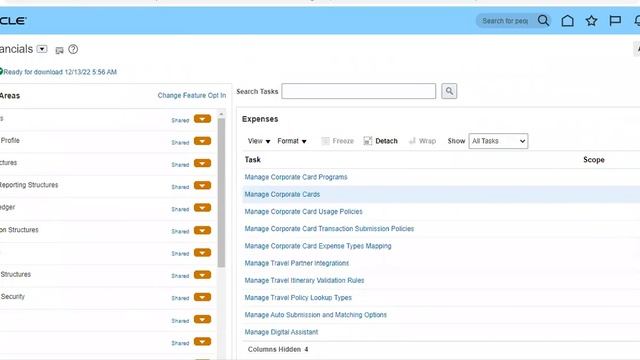The width and height of the screenshot is (640, 360).
Task: Open Manage Corporate Cards task
Action: (282, 194)
